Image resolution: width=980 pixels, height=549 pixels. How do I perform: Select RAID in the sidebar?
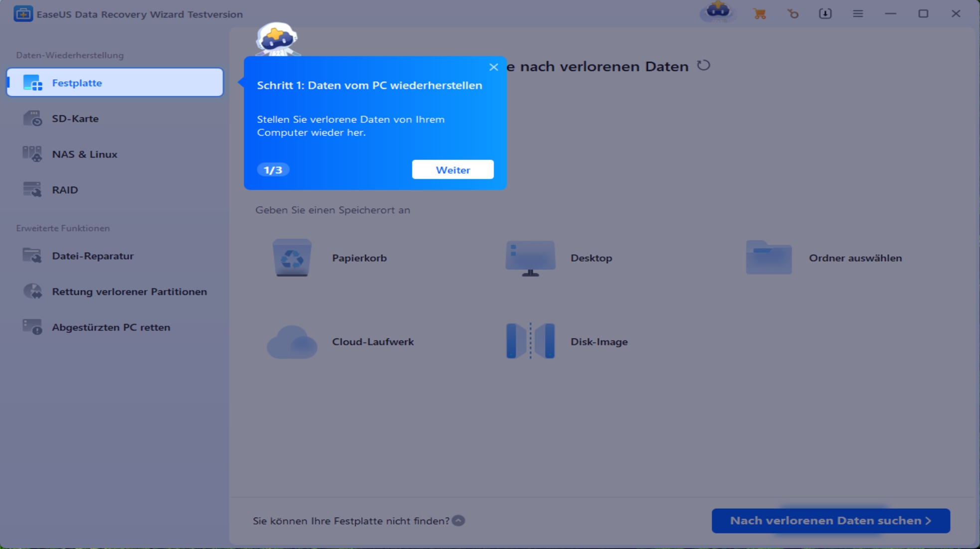(65, 190)
